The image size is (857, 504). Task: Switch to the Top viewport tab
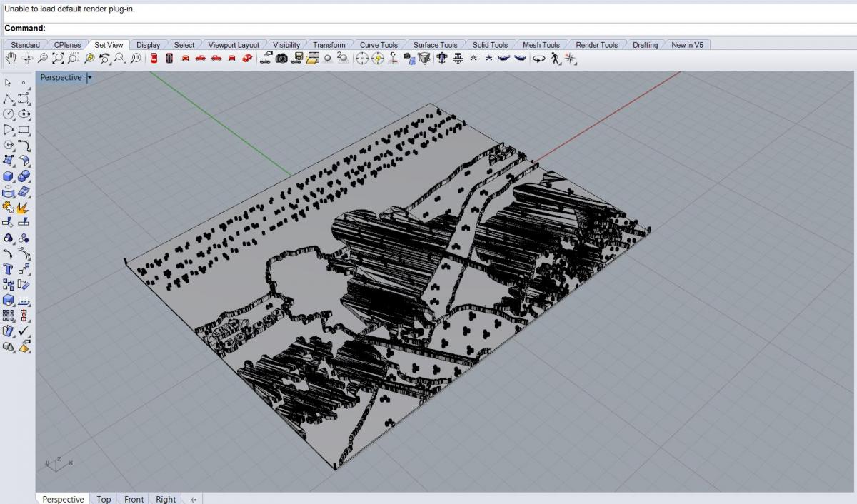[x=104, y=499]
